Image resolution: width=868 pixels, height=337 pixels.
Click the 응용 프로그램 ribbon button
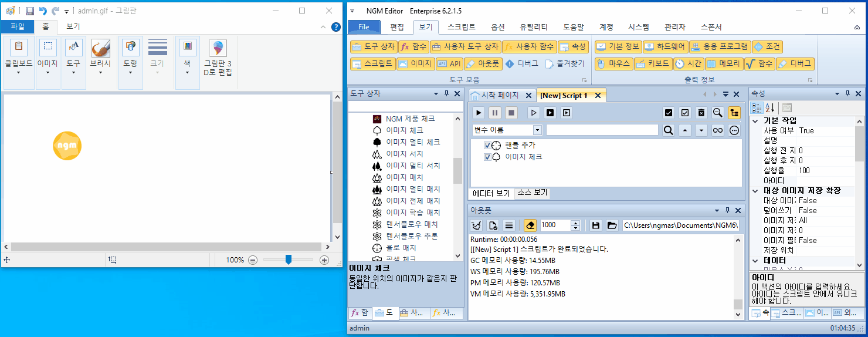pos(720,47)
